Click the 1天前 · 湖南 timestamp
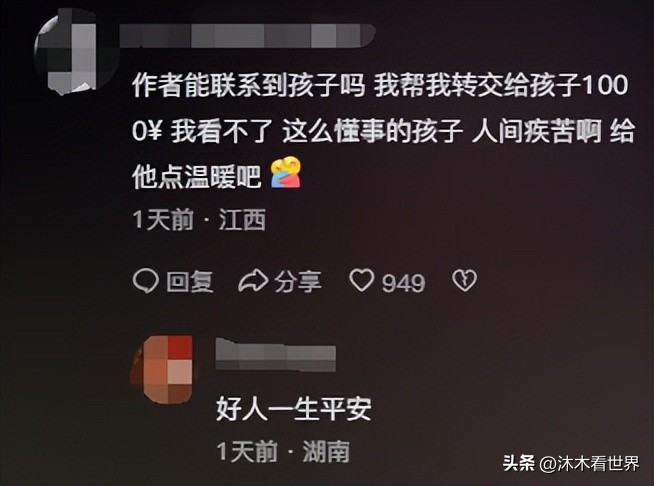Viewport: 654px width, 486px height. coord(283,451)
